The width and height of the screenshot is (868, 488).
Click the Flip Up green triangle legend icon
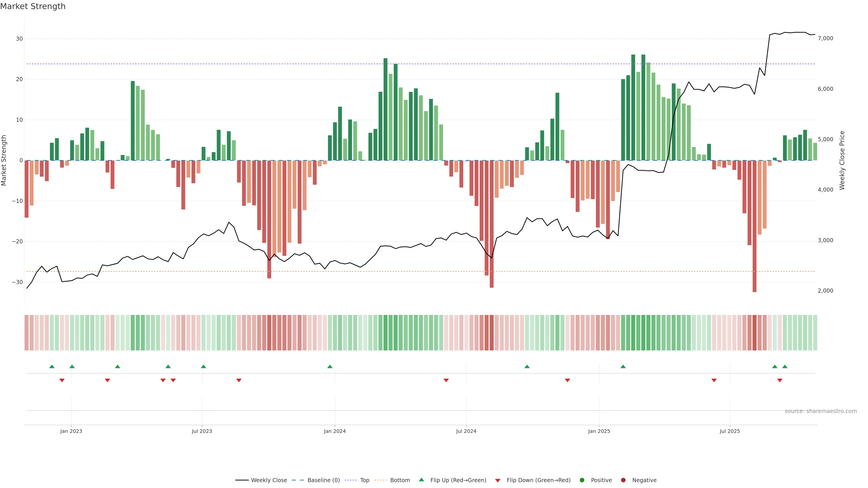coord(421,480)
